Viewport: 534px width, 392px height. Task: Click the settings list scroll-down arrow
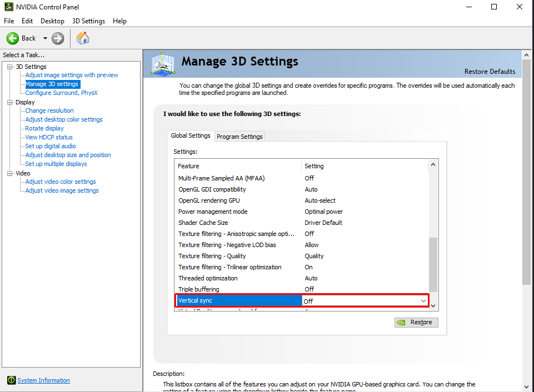[x=433, y=305]
